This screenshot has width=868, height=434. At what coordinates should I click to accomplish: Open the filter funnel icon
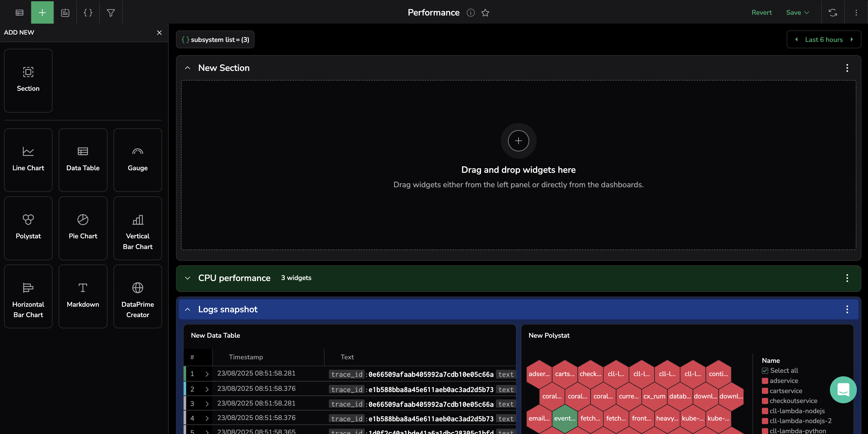[111, 12]
